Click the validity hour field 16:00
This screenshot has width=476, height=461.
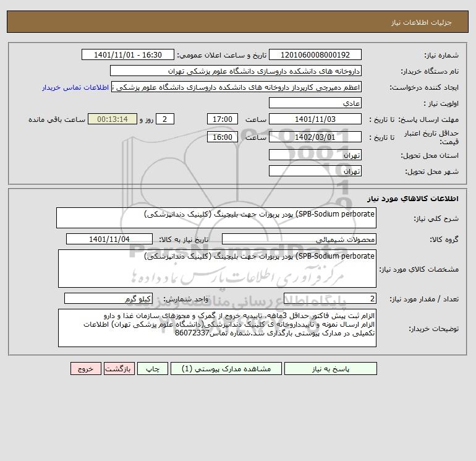[x=223, y=137]
